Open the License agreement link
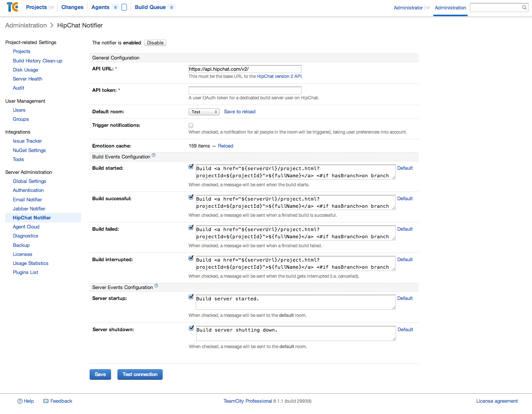The height and width of the screenshot is (414, 532). (x=497, y=401)
